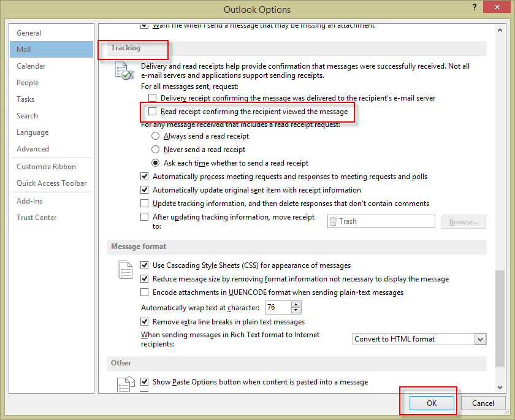515x420 pixels.
Task: Click OK to save options
Action: coord(432,403)
